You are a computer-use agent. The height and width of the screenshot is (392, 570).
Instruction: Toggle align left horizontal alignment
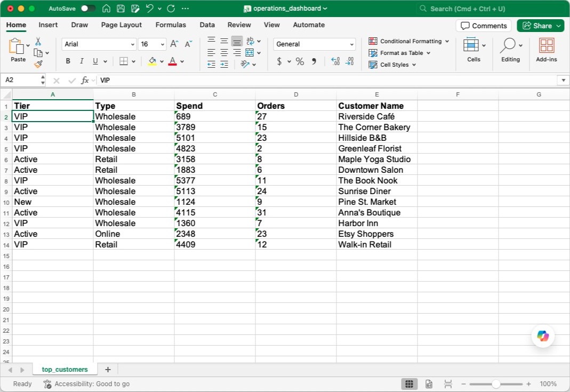point(211,53)
